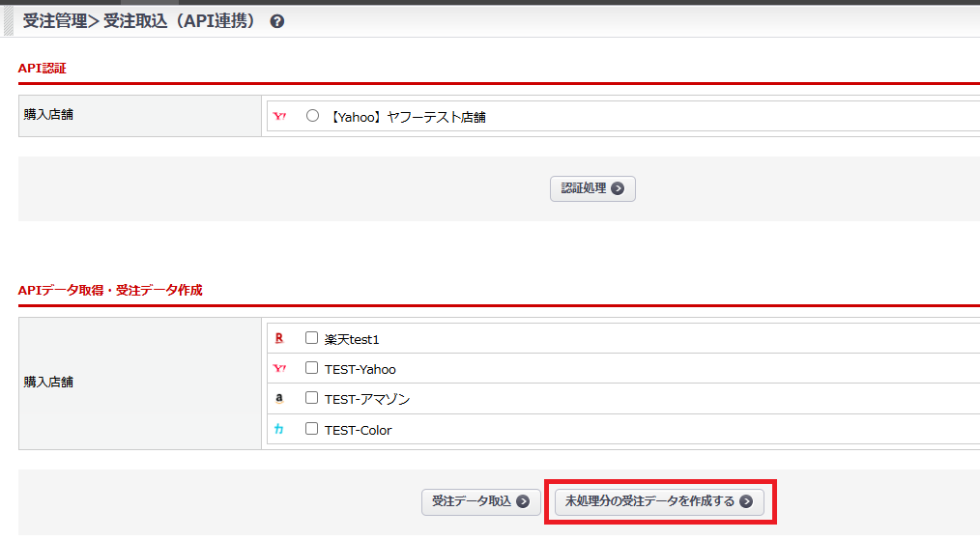Click the Yahoo logo in API認証 row
The image size is (980, 540).
pos(280,116)
